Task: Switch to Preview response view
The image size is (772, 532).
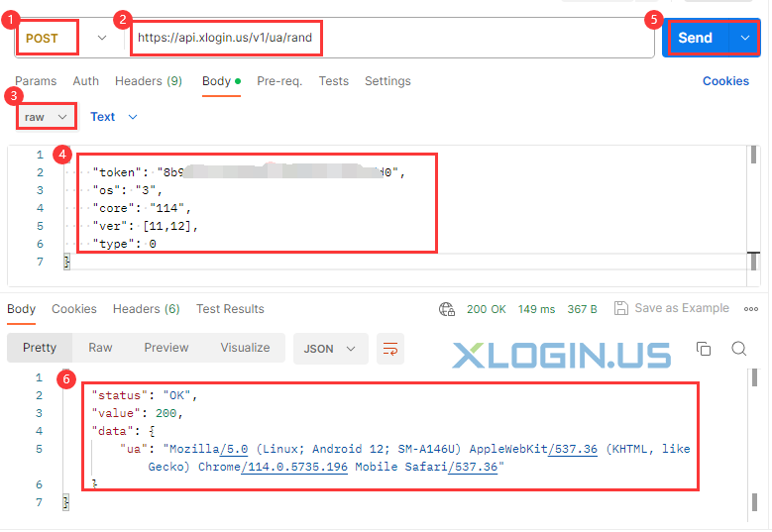Action: click(x=166, y=348)
